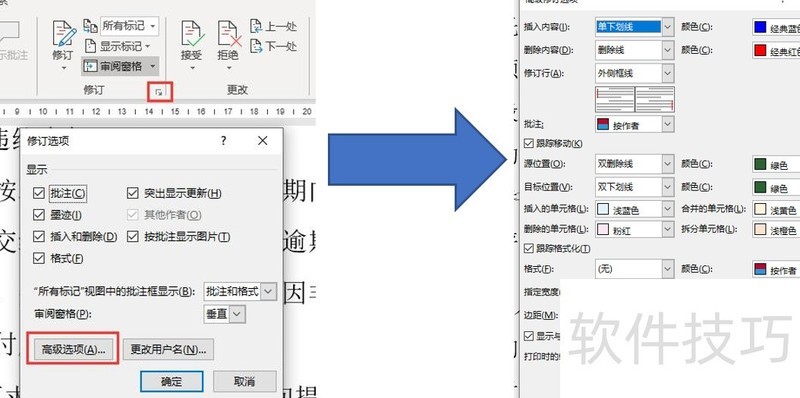Toggle the 按批注显示图片(T) checkbox
800x398 pixels.
click(133, 237)
